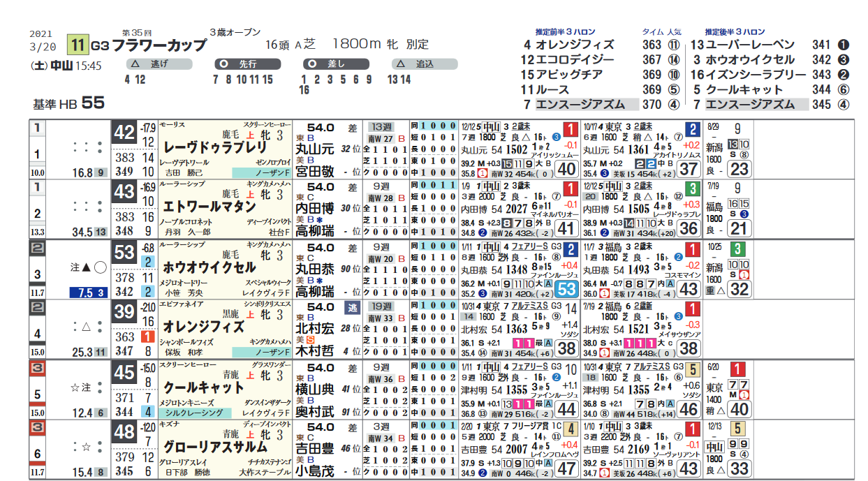Click the large ホウオウイクセル name in entry 3

point(209,267)
